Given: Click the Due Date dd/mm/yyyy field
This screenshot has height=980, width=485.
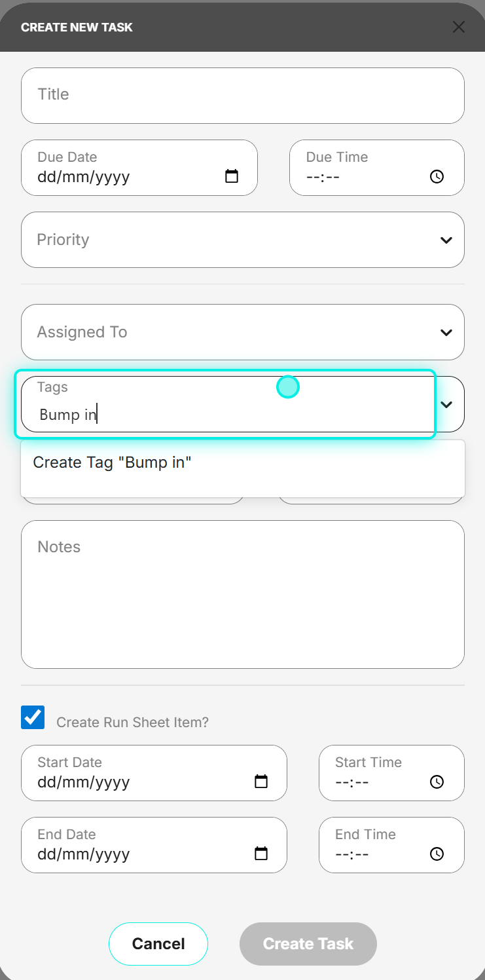Looking at the screenshot, I should 139,168.
